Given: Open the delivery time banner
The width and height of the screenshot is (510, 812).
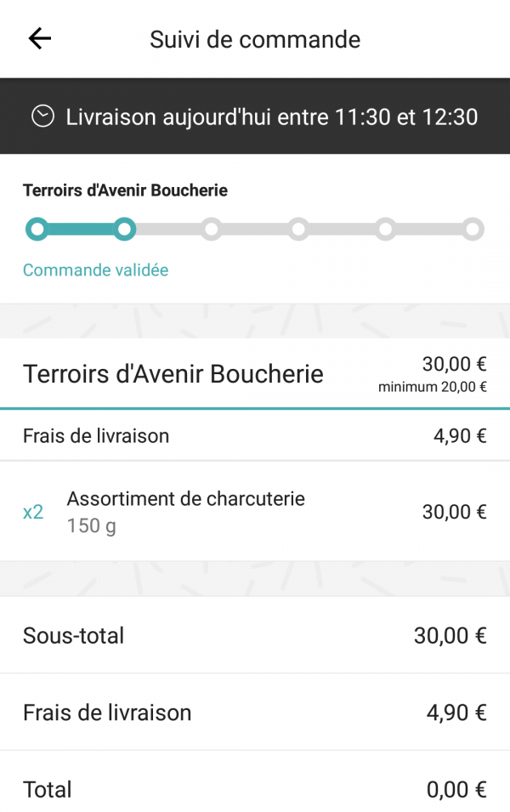Looking at the screenshot, I should pyautogui.click(x=255, y=116).
